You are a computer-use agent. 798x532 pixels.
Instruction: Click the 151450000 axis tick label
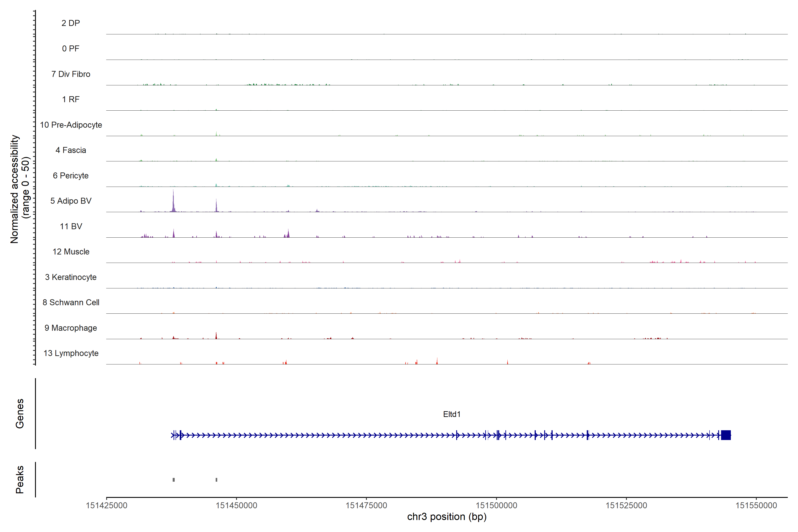(x=236, y=505)
